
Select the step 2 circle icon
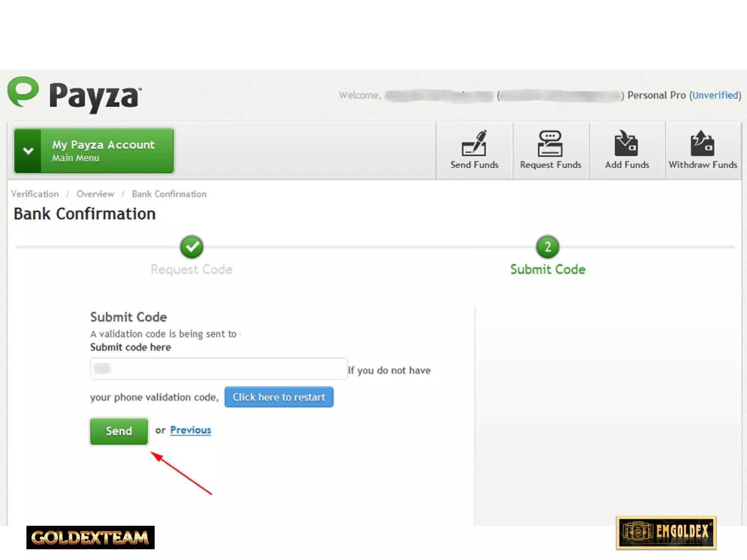[547, 247]
